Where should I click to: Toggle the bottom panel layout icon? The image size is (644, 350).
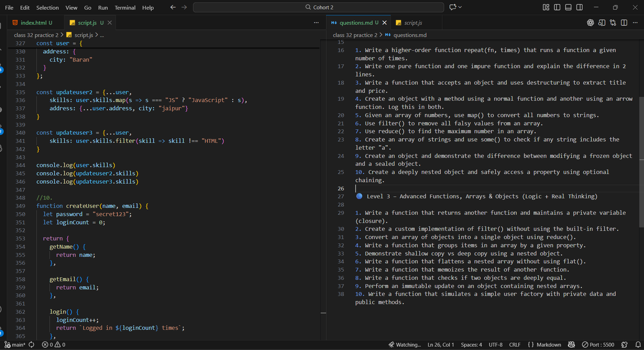[x=568, y=8]
